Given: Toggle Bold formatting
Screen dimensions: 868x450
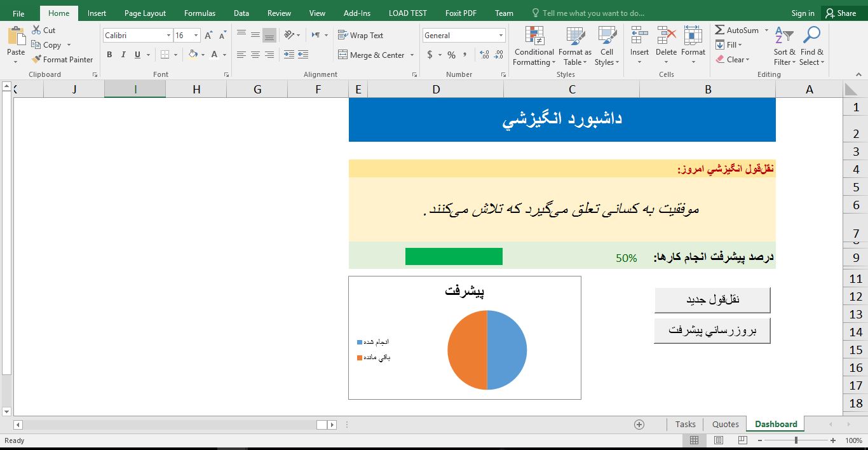Looking at the screenshot, I should pos(109,55).
